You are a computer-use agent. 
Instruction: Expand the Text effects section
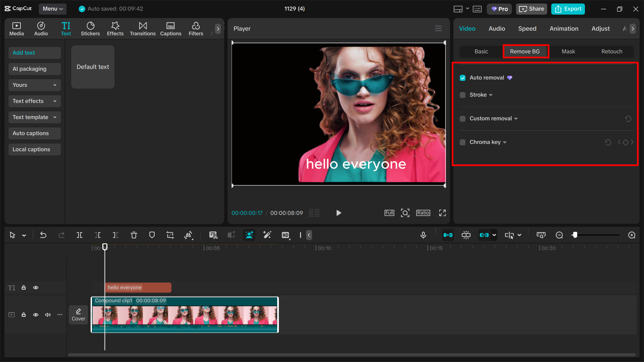tap(34, 101)
